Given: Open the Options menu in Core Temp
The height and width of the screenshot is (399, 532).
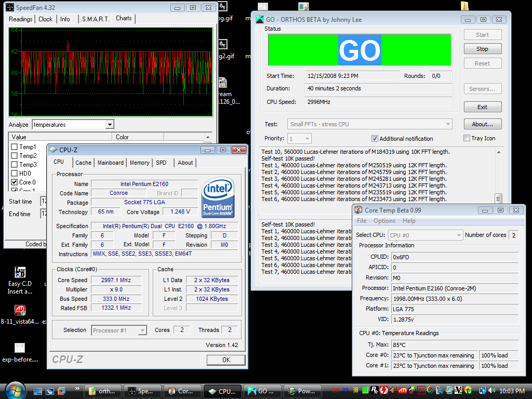Looking at the screenshot, I should click(x=384, y=221).
